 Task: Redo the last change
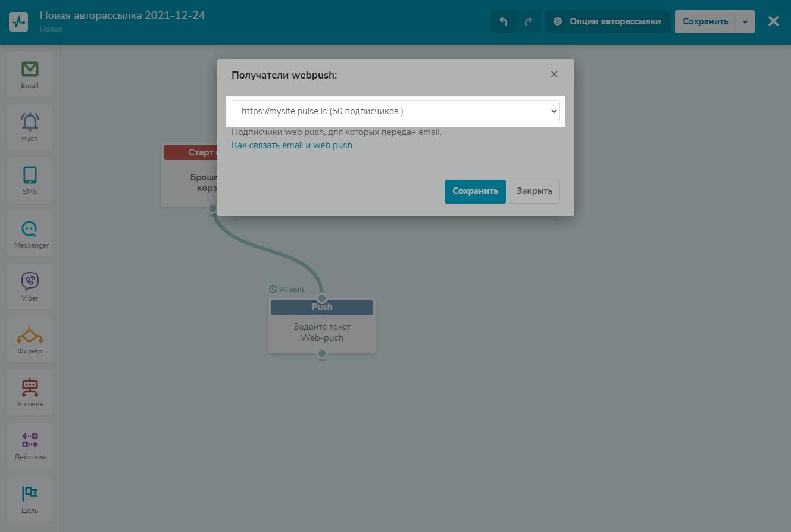529,22
